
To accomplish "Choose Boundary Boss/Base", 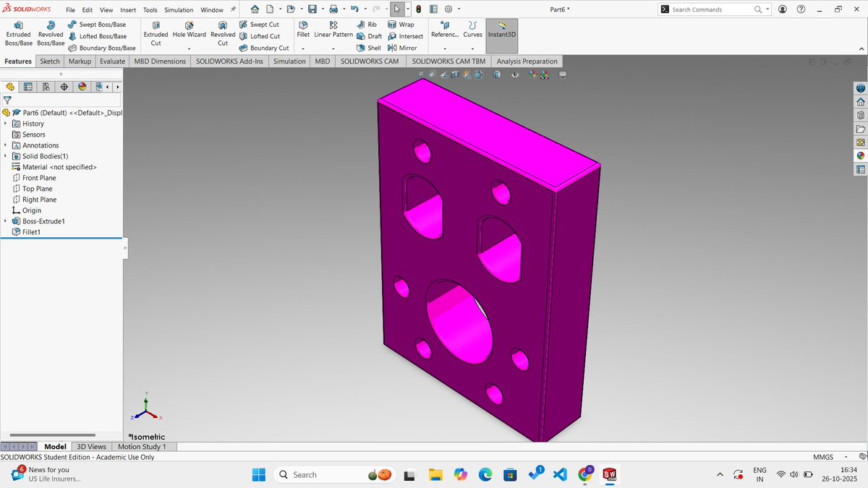I will 101,48.
